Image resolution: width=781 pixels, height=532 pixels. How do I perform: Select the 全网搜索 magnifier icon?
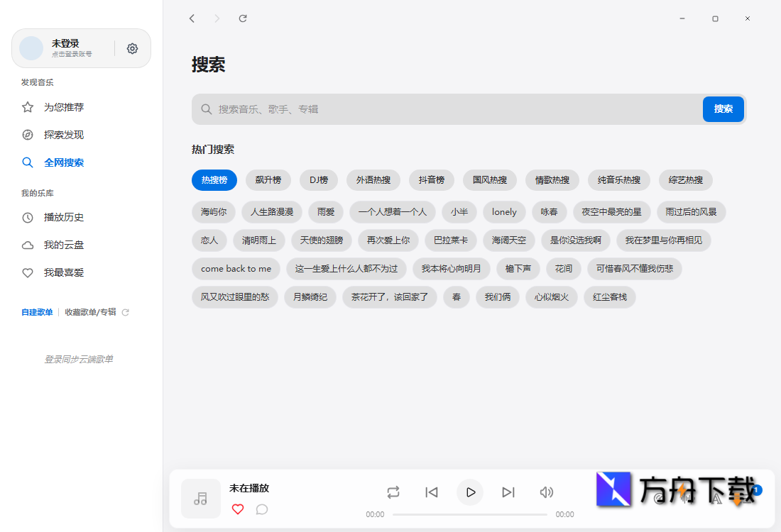pos(27,162)
